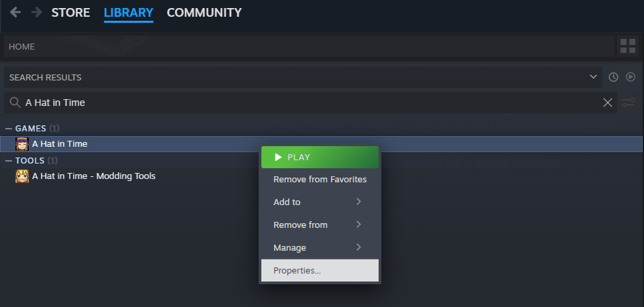
Task: Open advanced filter sliders icon
Action: click(628, 103)
